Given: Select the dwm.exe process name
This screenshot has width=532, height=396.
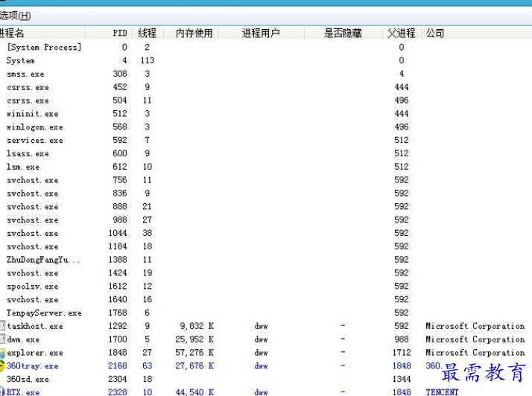Looking at the screenshot, I should (x=23, y=339).
